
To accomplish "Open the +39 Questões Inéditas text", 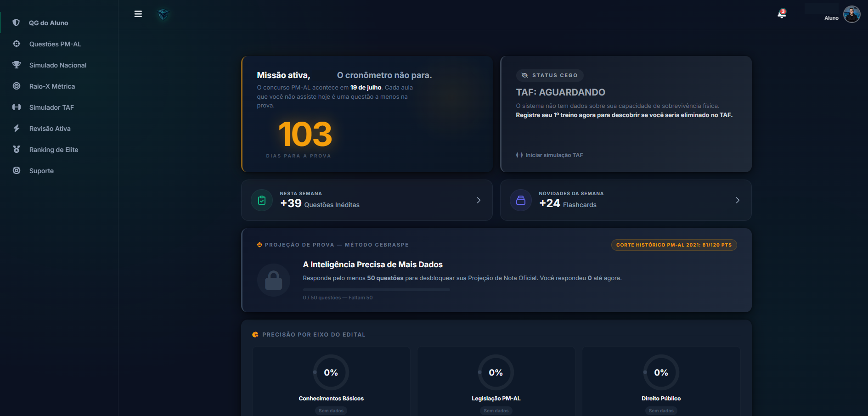I will (x=320, y=203).
